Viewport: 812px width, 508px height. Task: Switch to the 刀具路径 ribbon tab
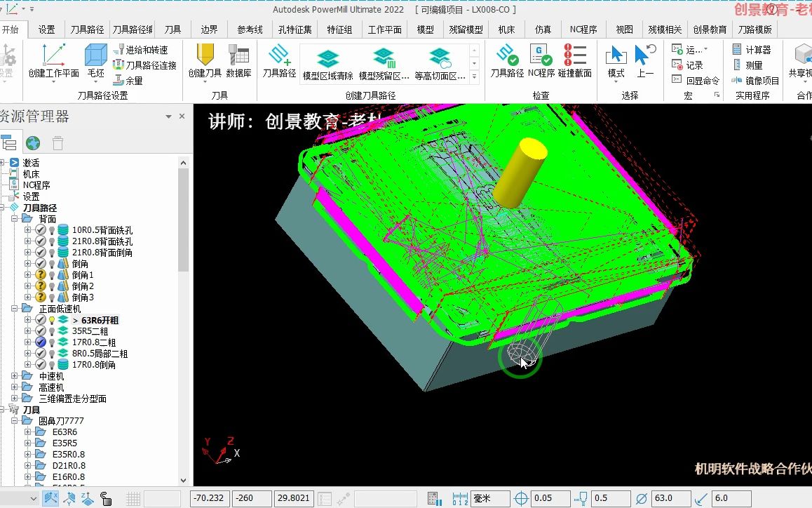[87, 29]
